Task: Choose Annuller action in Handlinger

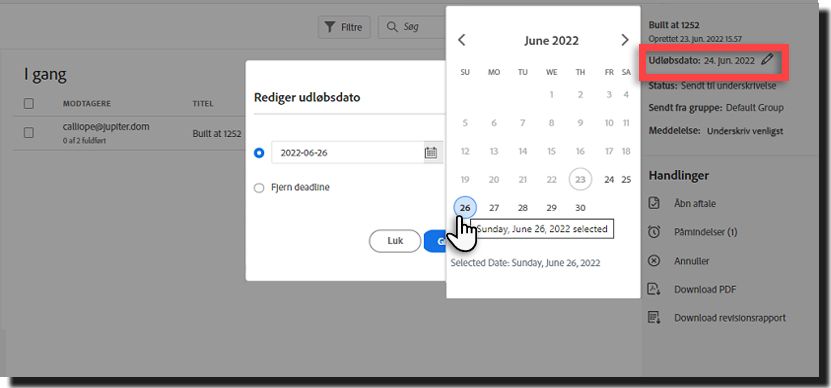Action: 692,261
